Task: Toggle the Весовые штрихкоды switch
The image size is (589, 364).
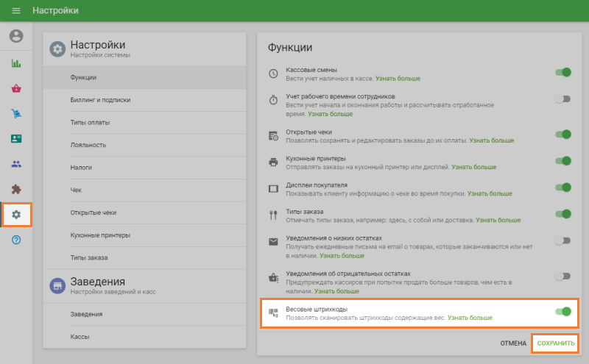Action: point(563,312)
